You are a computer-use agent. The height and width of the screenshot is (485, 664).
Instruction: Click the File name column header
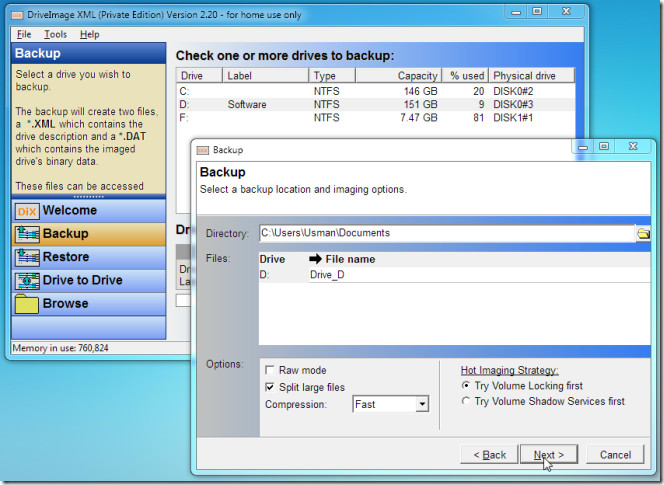[350, 259]
